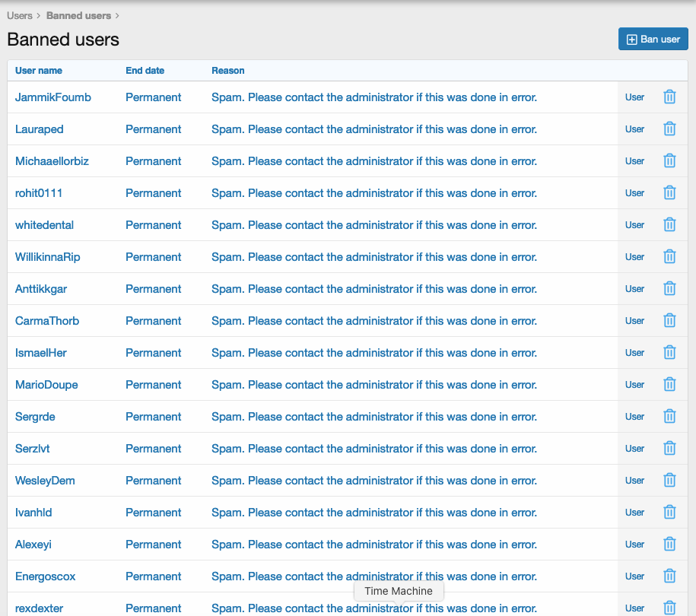Remove rohit0111 ban via trash icon

click(669, 193)
